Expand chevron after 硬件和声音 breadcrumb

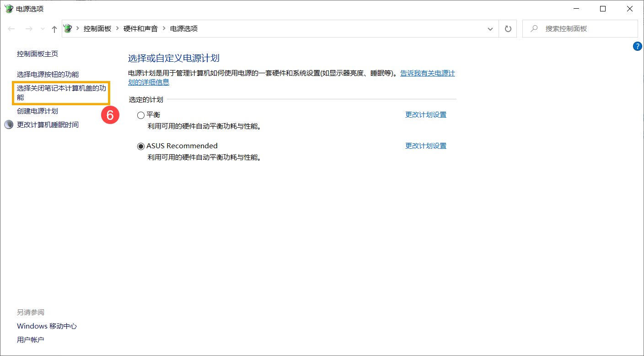(x=164, y=28)
